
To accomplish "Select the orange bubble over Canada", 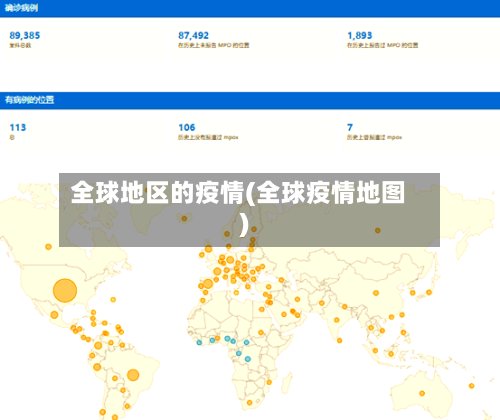I will [x=48, y=247].
